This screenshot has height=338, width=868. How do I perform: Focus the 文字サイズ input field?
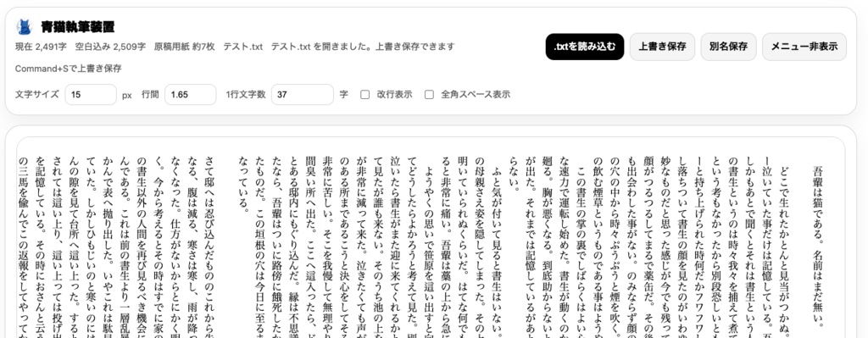point(91,95)
